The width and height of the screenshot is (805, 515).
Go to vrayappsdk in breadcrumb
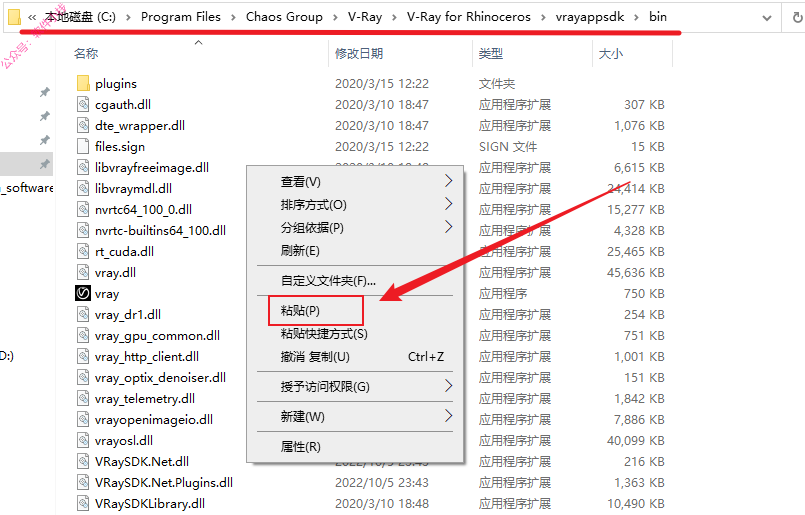[x=590, y=17]
